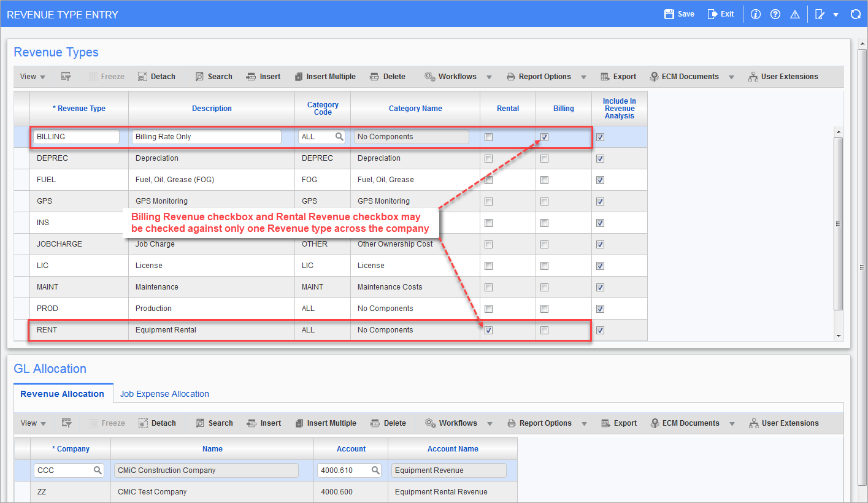The height and width of the screenshot is (503, 868).
Task: Select the Revenue Allocation tab
Action: tap(62, 394)
